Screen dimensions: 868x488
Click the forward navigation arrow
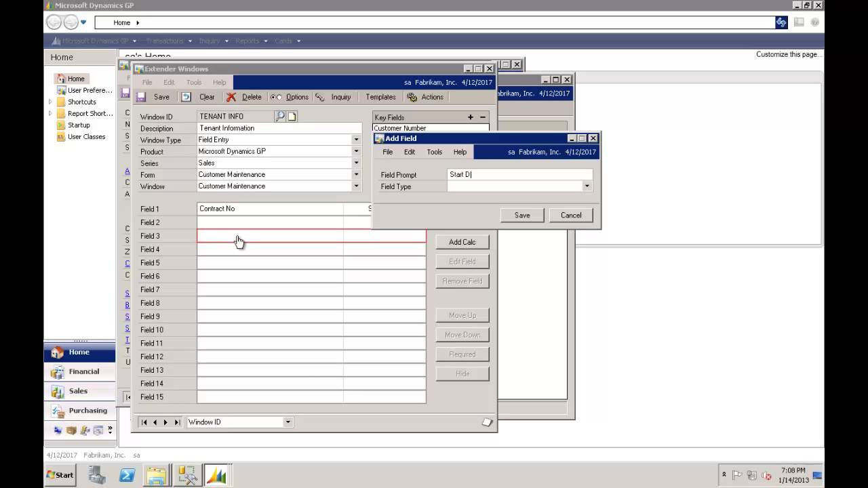(x=71, y=22)
